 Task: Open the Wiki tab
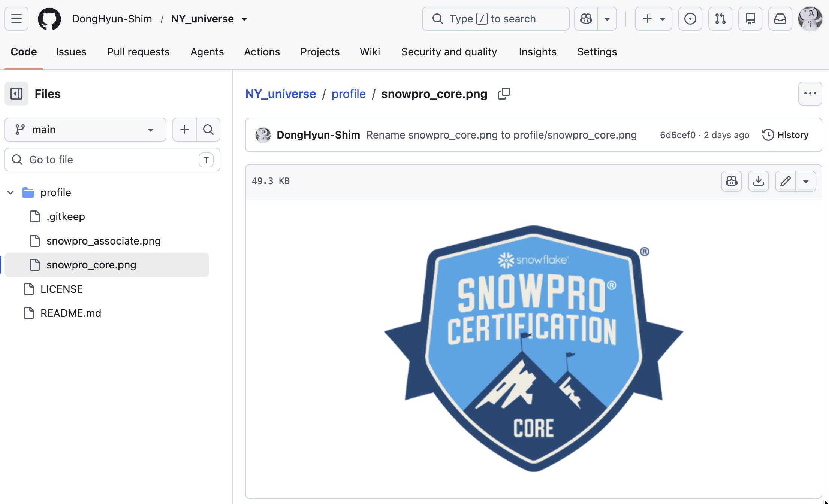370,52
